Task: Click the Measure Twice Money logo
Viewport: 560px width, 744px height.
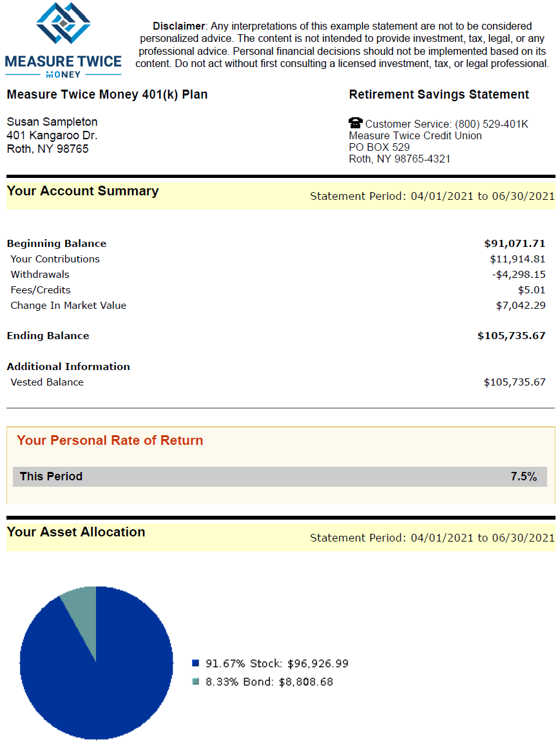Action: [x=63, y=37]
